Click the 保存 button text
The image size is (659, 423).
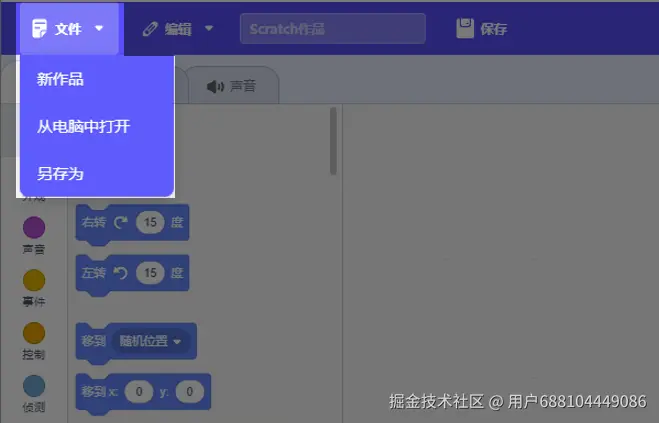click(x=493, y=29)
